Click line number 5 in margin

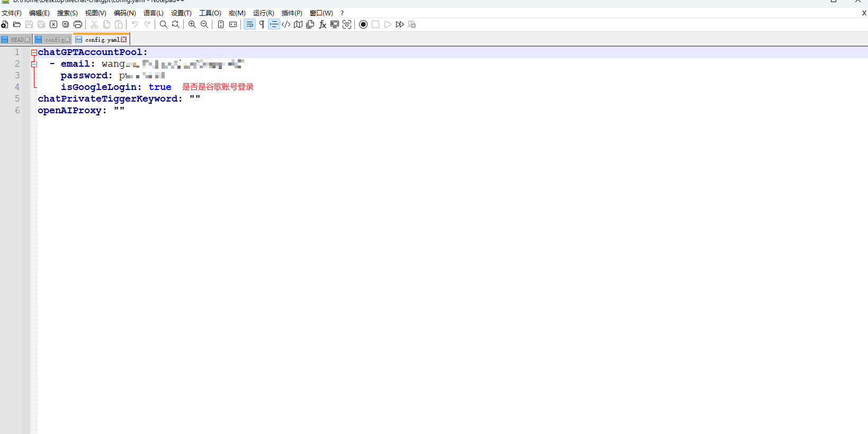pos(17,98)
